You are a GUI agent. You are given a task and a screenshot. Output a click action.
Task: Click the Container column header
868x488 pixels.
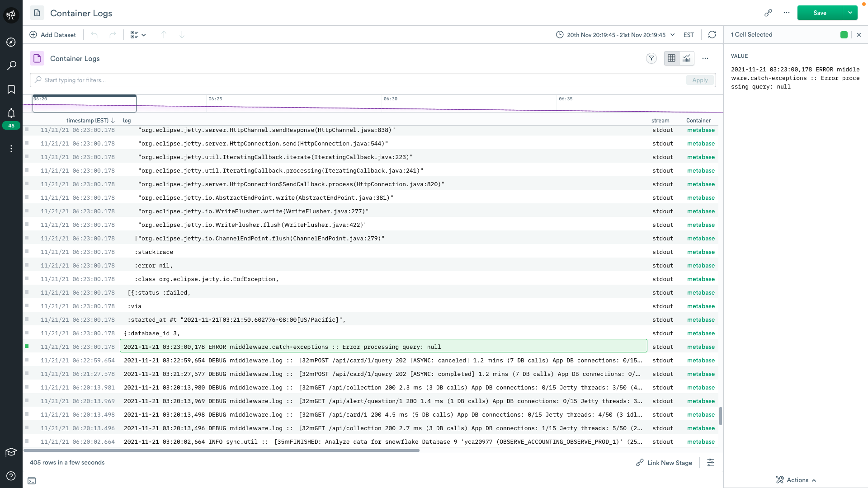[x=698, y=121]
